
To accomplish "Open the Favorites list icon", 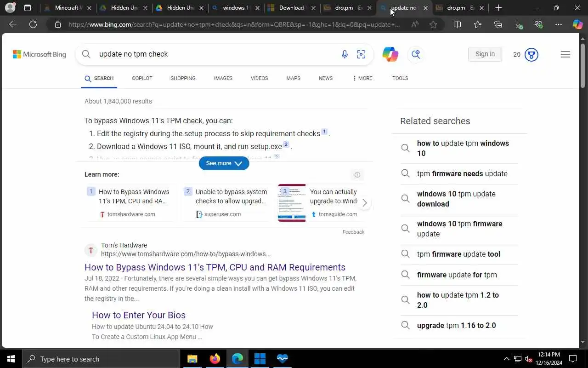I will coord(478,24).
